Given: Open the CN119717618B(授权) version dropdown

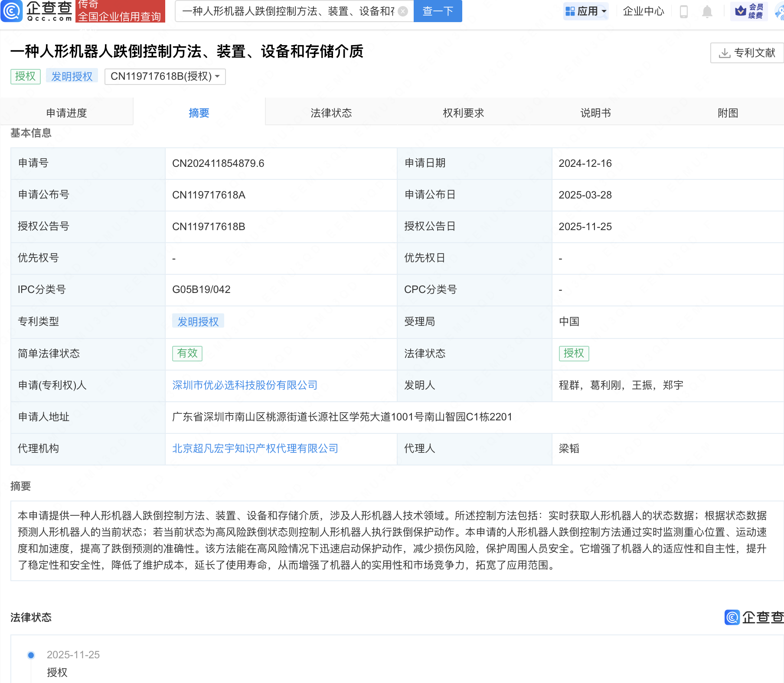Looking at the screenshot, I should click(x=165, y=77).
